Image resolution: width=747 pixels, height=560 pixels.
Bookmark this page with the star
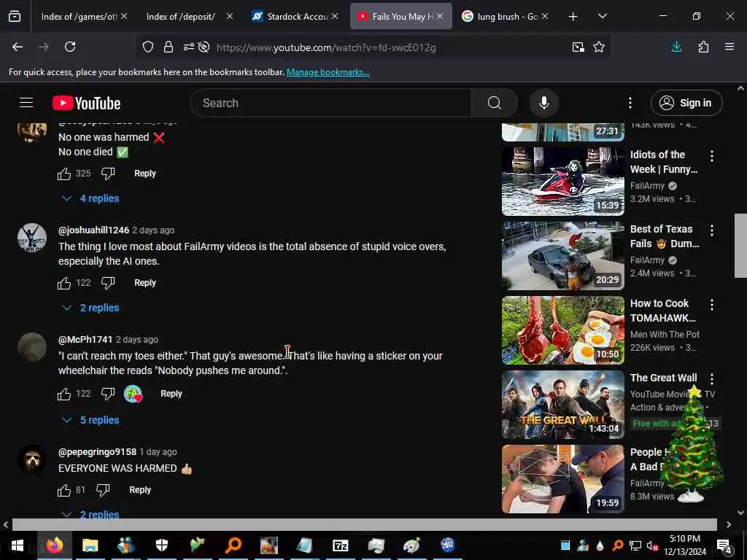[599, 47]
